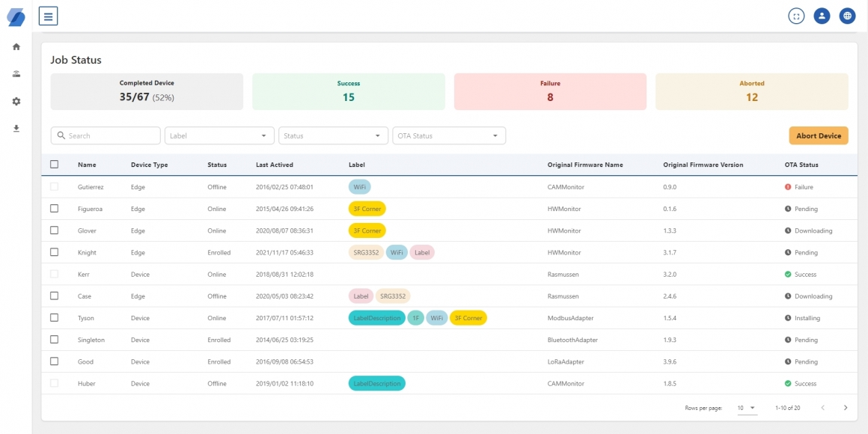Screen dimensions: 868x434
Task: Click the Success summary card
Action: tap(349, 92)
